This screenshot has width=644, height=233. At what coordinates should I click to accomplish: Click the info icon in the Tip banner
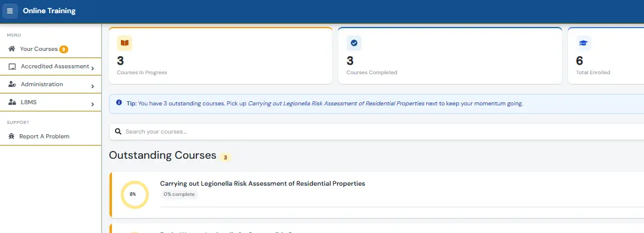tap(119, 102)
